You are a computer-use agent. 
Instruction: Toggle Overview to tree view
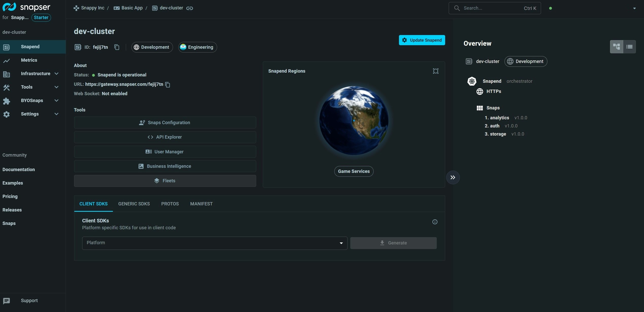click(x=616, y=46)
